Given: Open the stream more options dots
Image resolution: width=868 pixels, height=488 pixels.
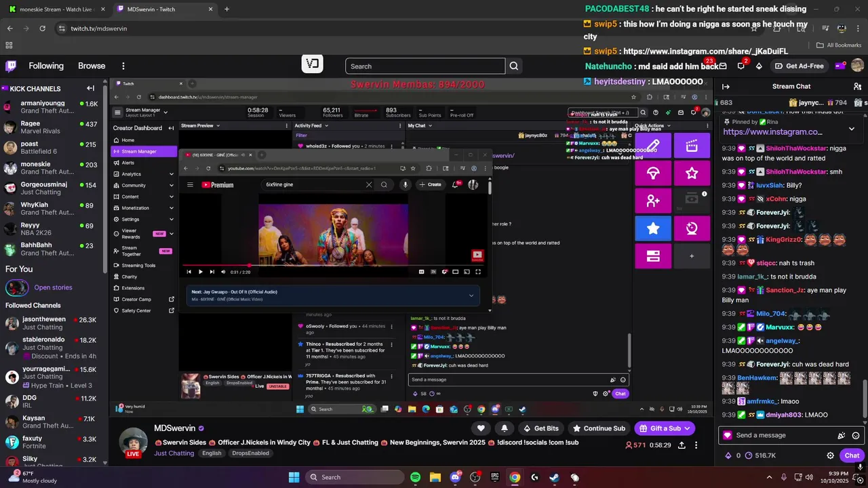Looking at the screenshot, I should pyautogui.click(x=697, y=445).
